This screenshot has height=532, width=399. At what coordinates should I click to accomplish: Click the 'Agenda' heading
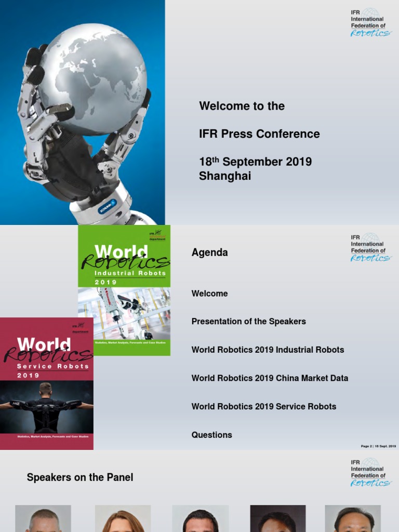click(209, 253)
